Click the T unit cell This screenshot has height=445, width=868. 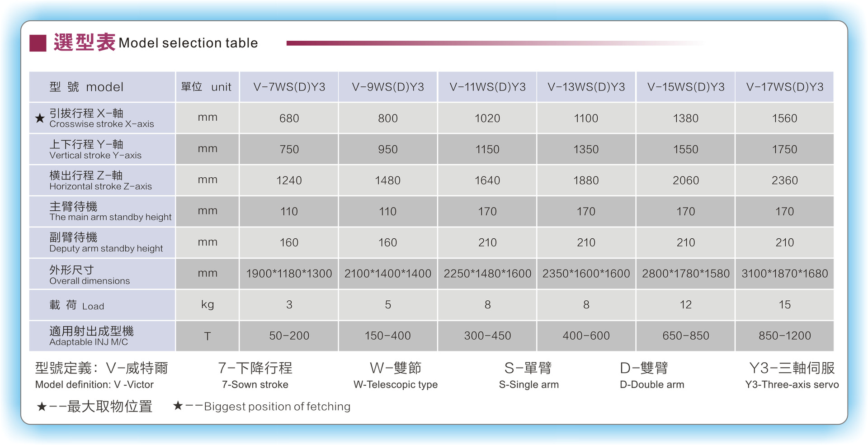click(x=208, y=336)
